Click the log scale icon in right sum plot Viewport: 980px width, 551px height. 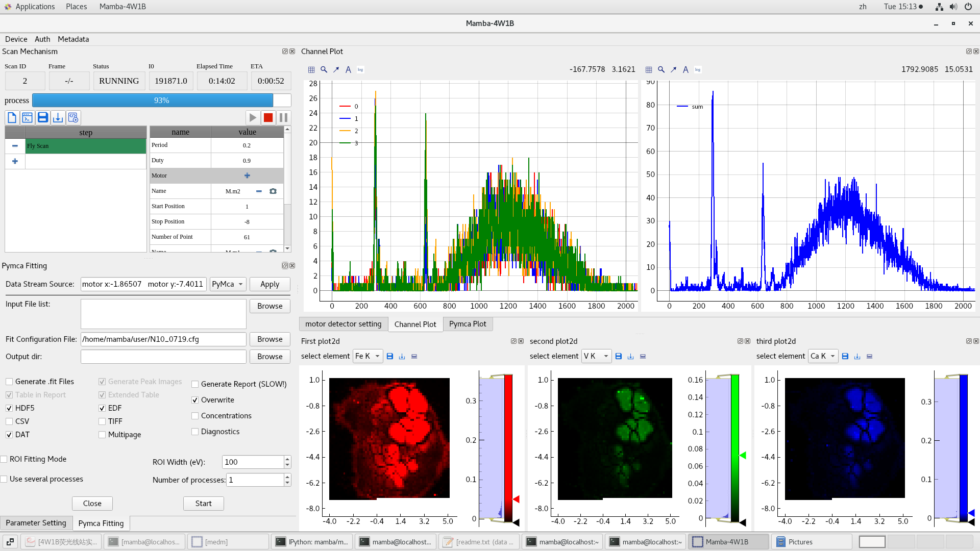698,70
